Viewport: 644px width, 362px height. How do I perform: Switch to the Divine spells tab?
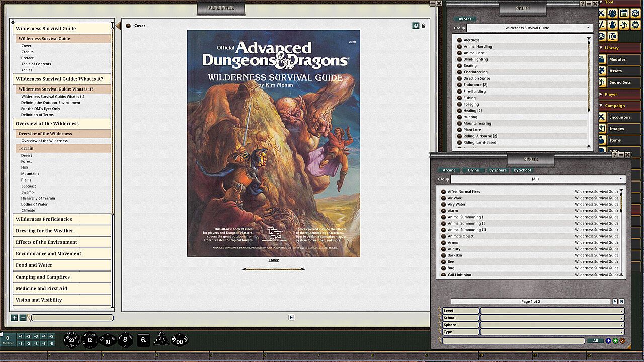pos(473,170)
